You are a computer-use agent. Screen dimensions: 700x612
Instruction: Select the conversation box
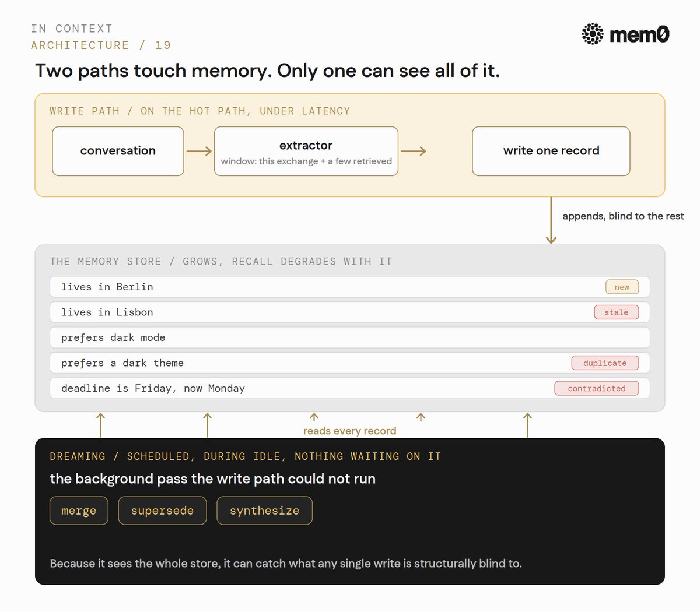(118, 151)
